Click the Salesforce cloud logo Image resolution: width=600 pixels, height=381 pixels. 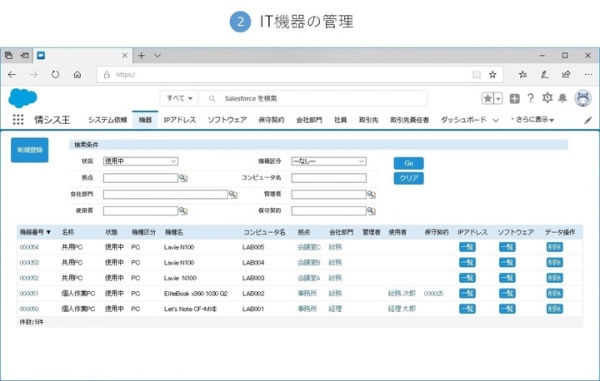pyautogui.click(x=23, y=98)
